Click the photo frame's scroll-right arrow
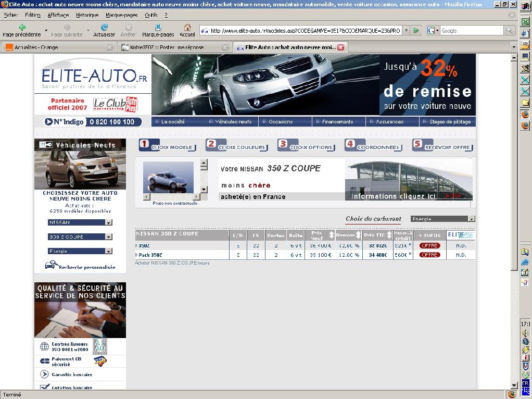 click(196, 196)
